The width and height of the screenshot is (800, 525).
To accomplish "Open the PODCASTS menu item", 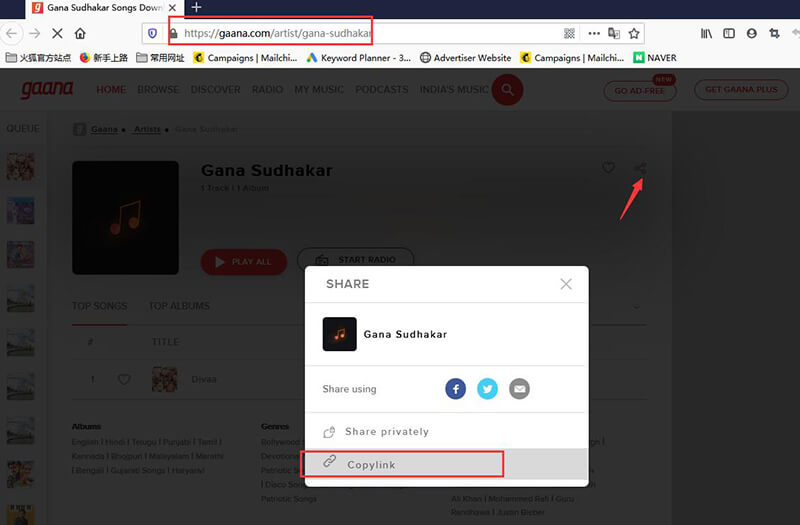I will (x=382, y=89).
